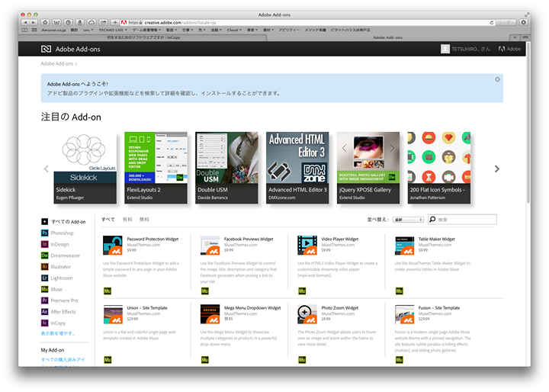This screenshot has height=392, width=549.
Task: Open the home page with the house icon
Action: 45,22
